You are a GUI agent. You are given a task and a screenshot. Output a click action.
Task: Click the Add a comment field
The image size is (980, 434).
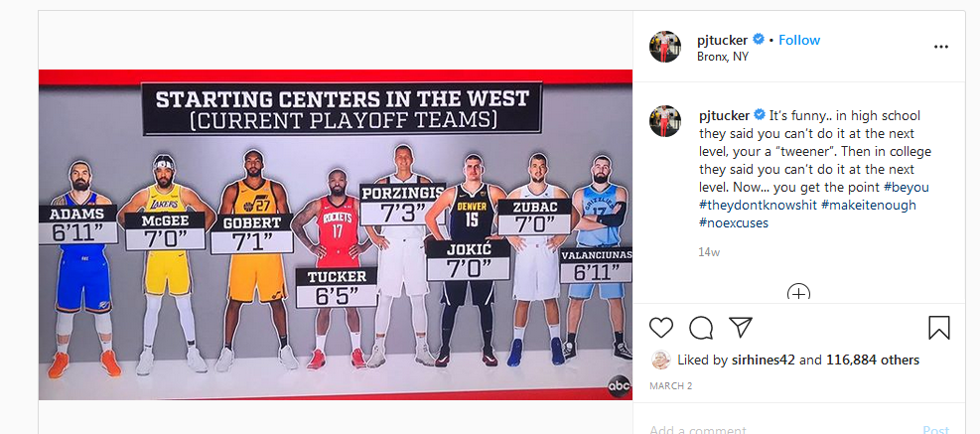[x=781, y=430]
